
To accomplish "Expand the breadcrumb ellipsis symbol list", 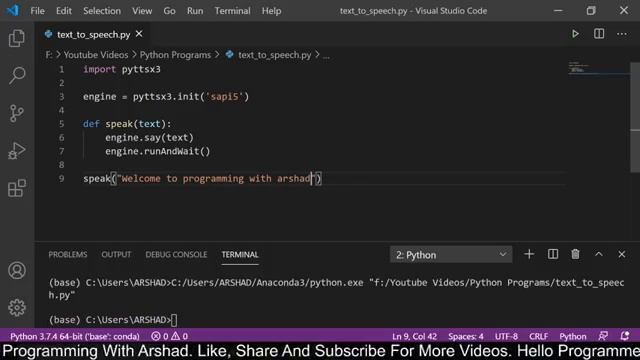I will pos(326,56).
